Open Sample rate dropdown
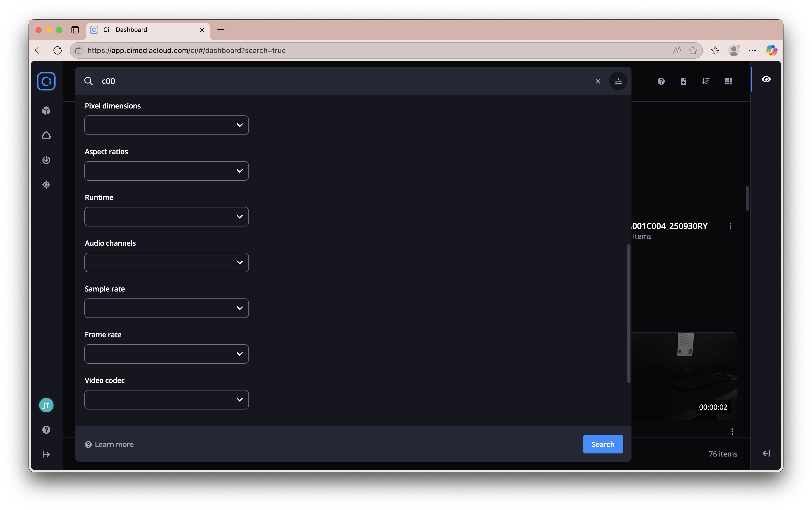 click(x=167, y=308)
